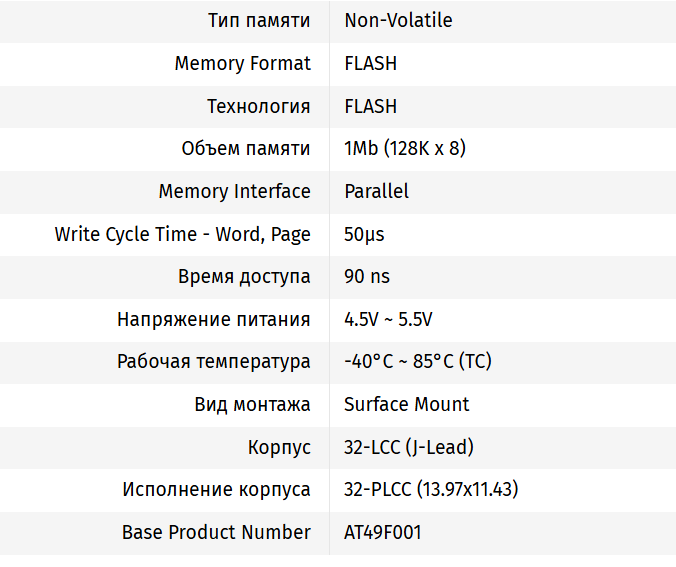
Task: Select the "Parallel" interface value
Action: pos(376,191)
